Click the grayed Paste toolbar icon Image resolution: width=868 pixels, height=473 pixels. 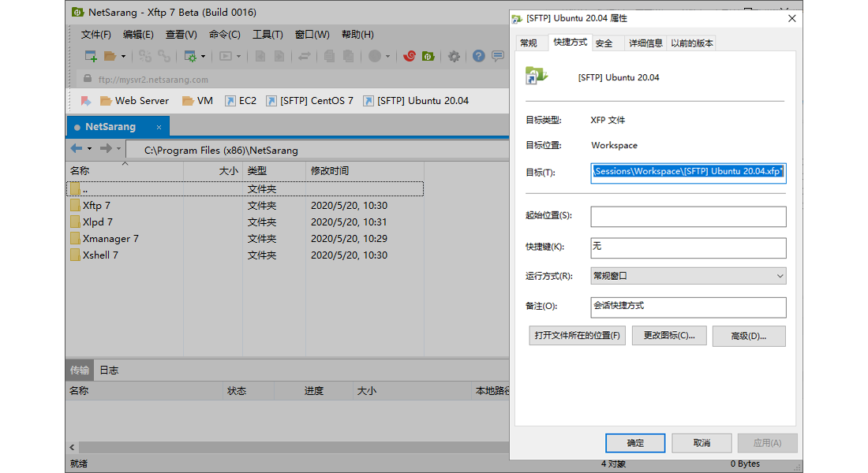348,56
